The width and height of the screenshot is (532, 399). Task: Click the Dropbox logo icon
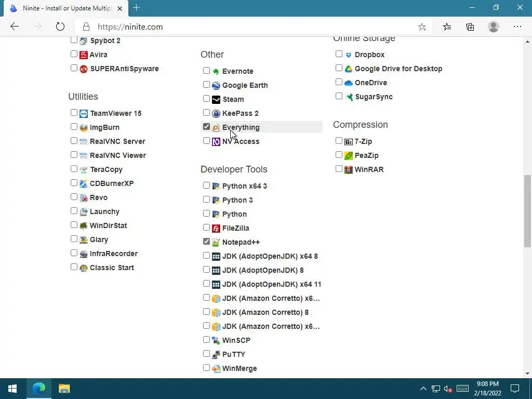349,55
